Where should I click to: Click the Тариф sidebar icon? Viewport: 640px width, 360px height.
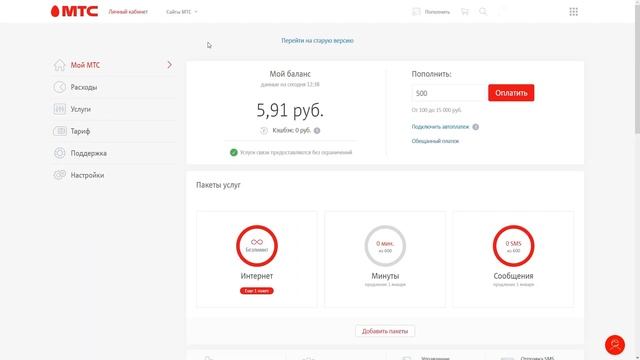(x=60, y=131)
